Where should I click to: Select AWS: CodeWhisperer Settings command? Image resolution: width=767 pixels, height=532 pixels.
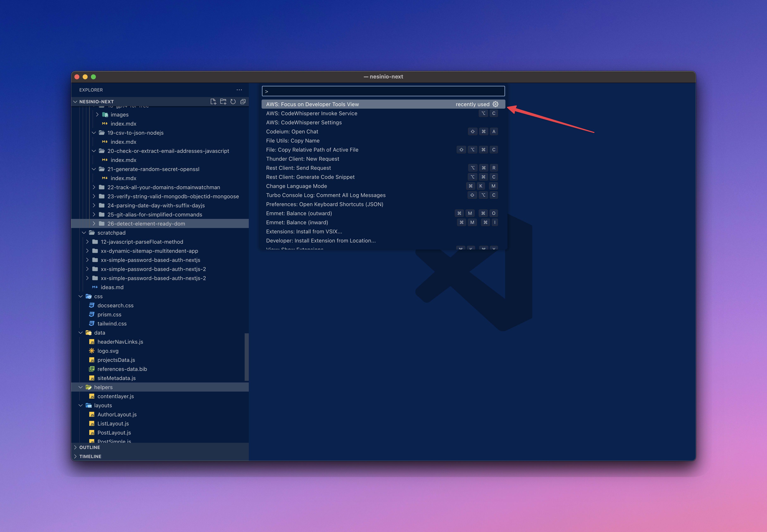click(x=383, y=122)
